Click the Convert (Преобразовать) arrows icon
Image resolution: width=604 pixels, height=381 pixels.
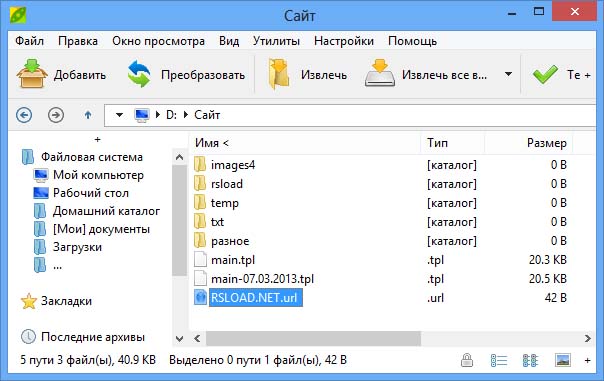click(139, 74)
